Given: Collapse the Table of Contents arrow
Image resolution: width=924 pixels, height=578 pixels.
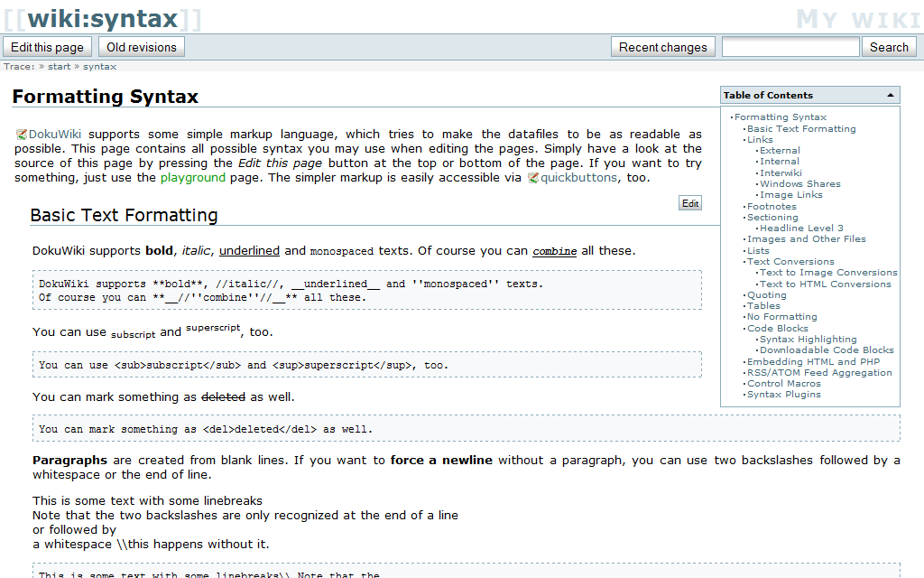Looking at the screenshot, I should pos(891,96).
